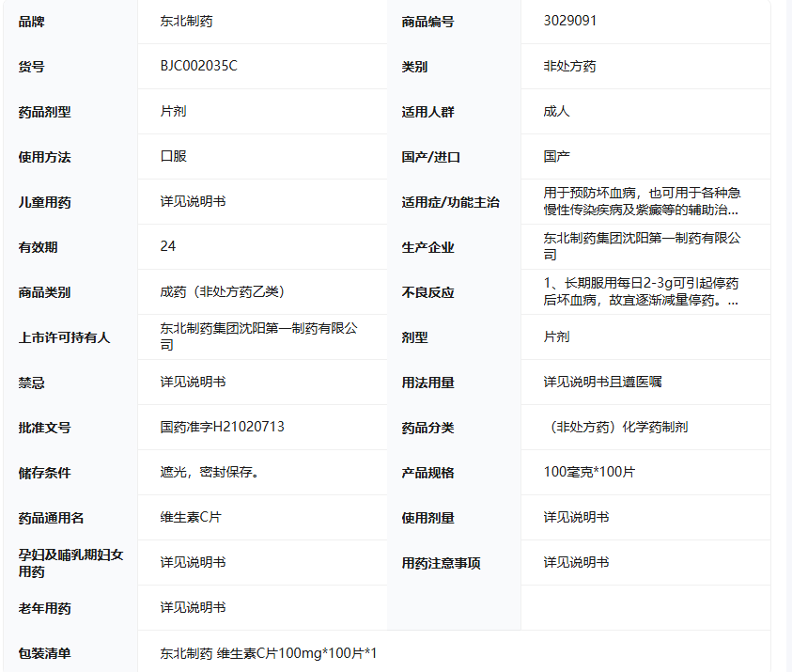Click the 品牌 label
This screenshot has width=792, height=672.
tap(31, 22)
